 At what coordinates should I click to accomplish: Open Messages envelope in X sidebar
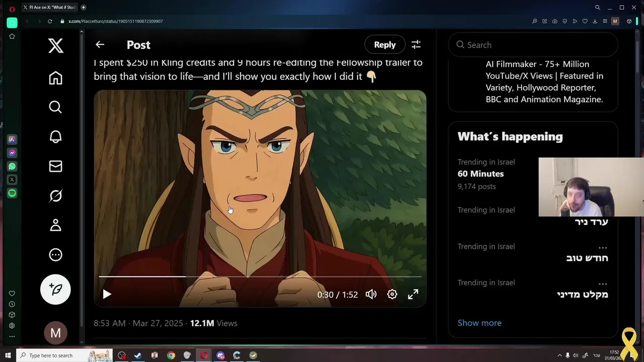point(56,166)
